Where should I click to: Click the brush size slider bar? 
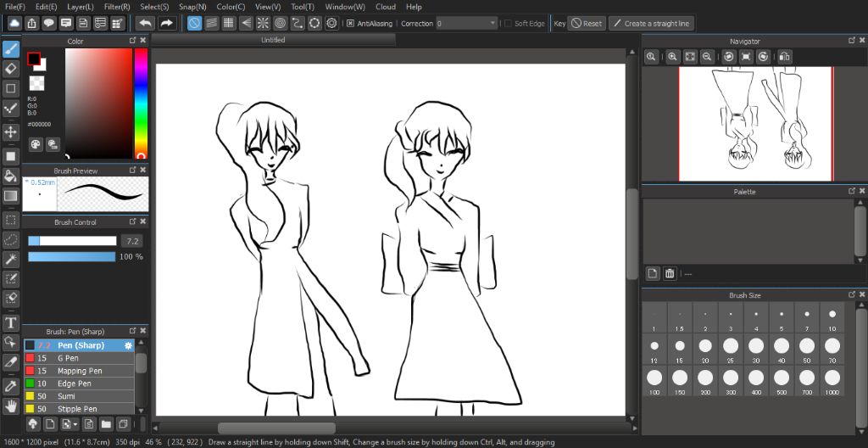tap(73, 241)
